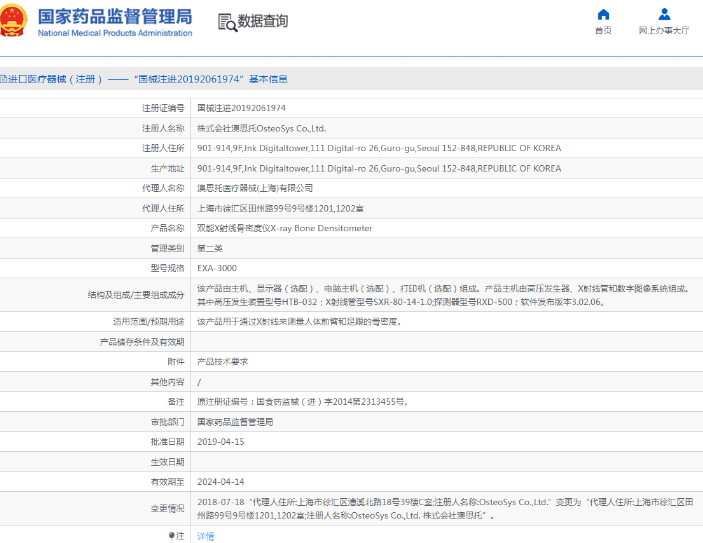The height and width of the screenshot is (543, 703).
Task: Click the 型号规格 field label
Action: tap(167, 268)
